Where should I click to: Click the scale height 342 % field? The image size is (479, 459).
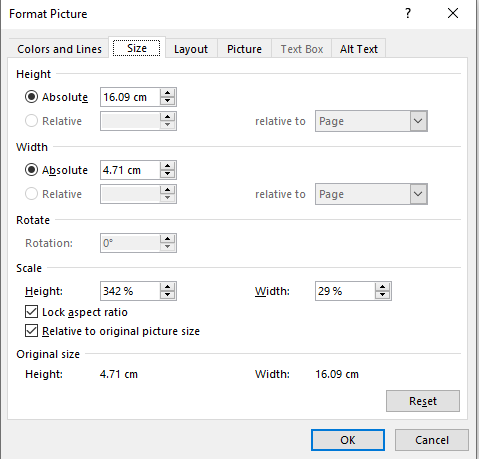pos(130,291)
